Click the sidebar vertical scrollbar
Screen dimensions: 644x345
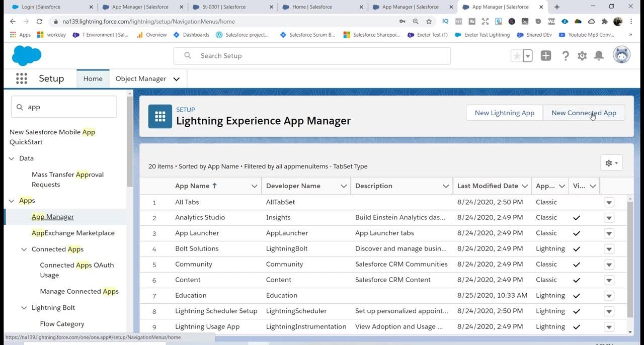pyautogui.click(x=130, y=141)
